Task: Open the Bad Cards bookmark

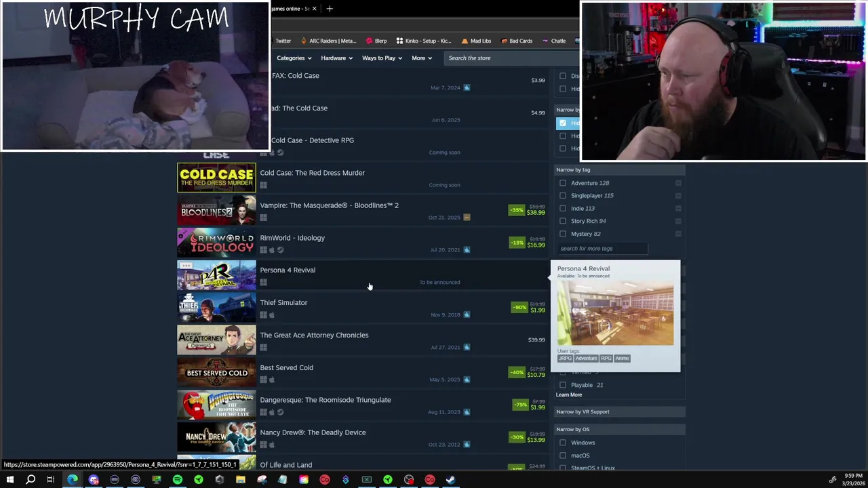Action: pyautogui.click(x=517, y=41)
